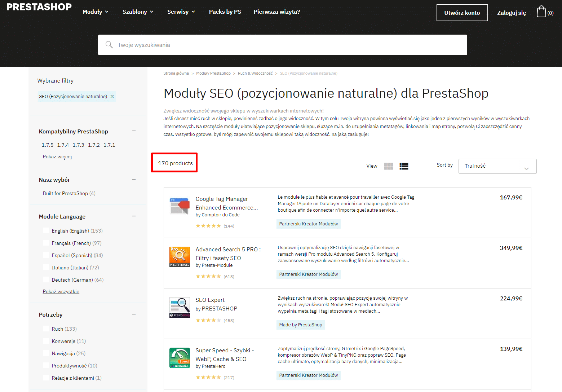Check the Español (Spanish) language filter
This screenshot has height=392, width=562.
tap(46, 255)
